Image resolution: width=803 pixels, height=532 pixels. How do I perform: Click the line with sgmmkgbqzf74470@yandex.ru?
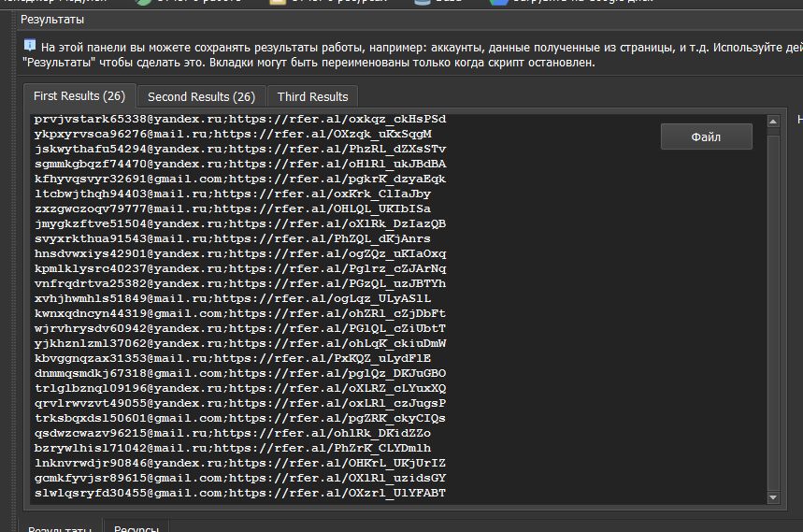click(240, 164)
